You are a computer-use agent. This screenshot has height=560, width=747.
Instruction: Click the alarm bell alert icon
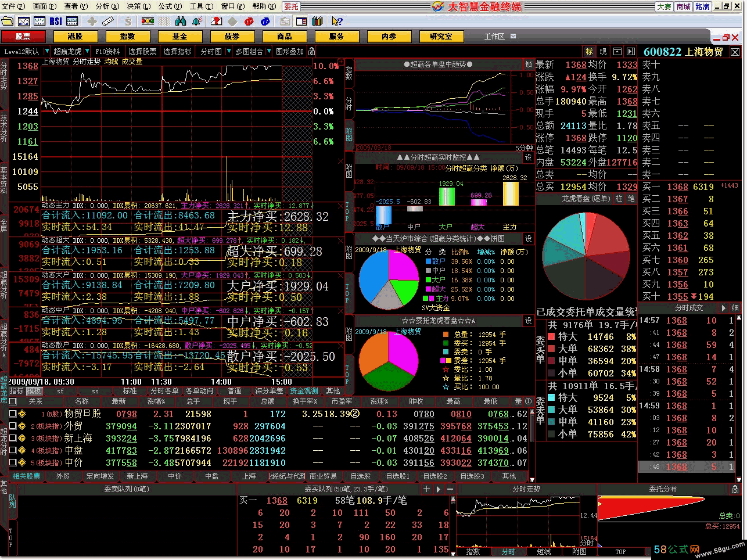click(x=197, y=21)
